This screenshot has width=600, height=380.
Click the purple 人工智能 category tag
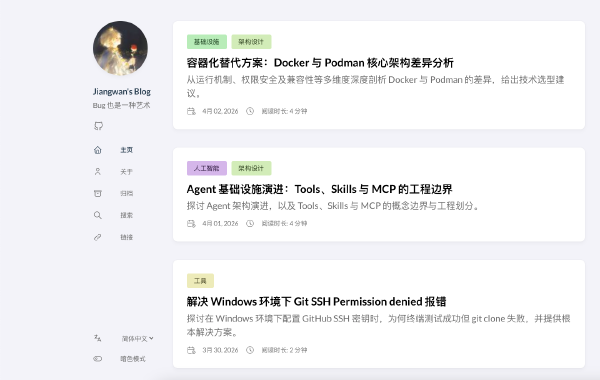207,168
